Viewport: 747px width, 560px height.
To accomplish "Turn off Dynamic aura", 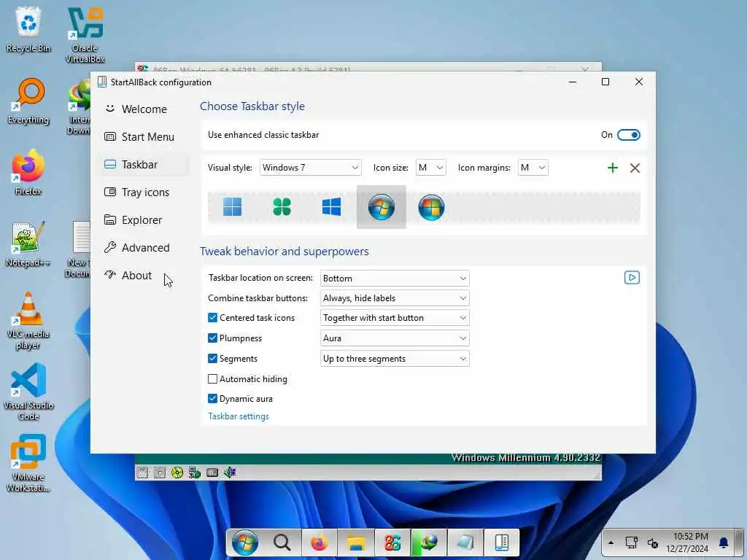I will coord(212,399).
